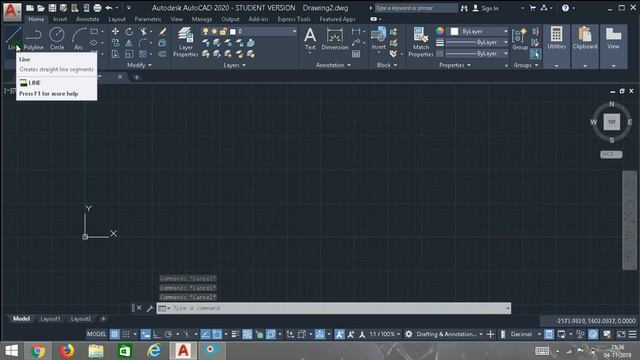Activate the Rotate tool in Modify
The image size is (640, 360).
click(129, 31)
